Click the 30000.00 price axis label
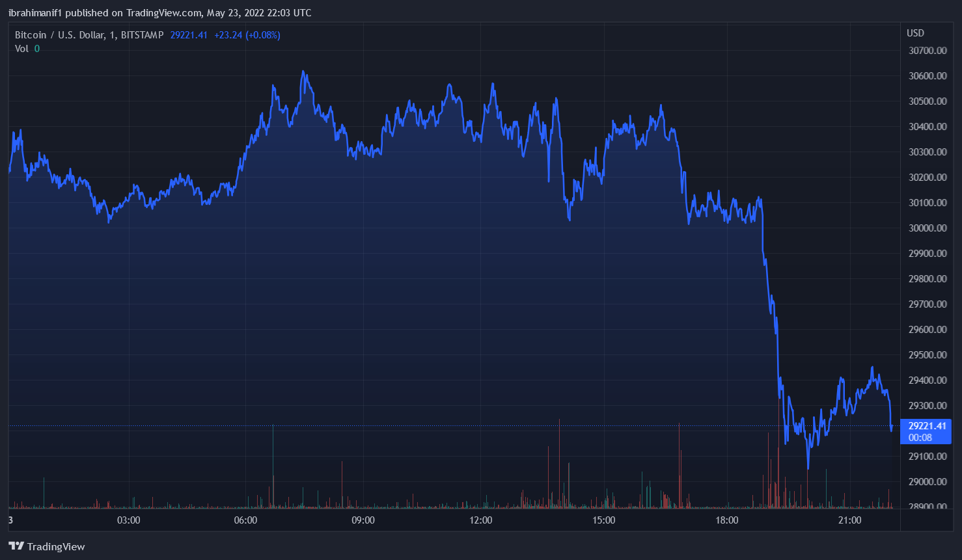This screenshot has width=962, height=560. point(928,228)
